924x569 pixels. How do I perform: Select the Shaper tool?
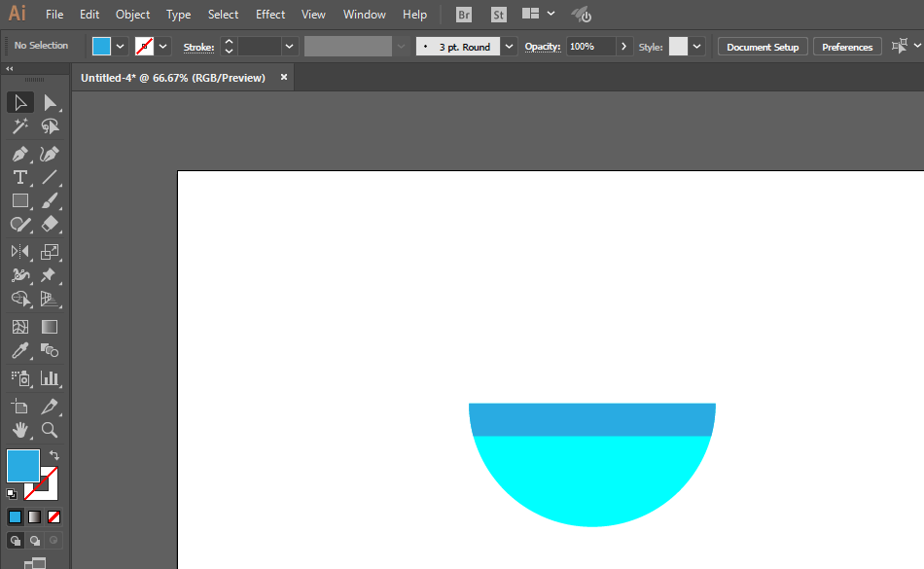pyautogui.click(x=20, y=224)
